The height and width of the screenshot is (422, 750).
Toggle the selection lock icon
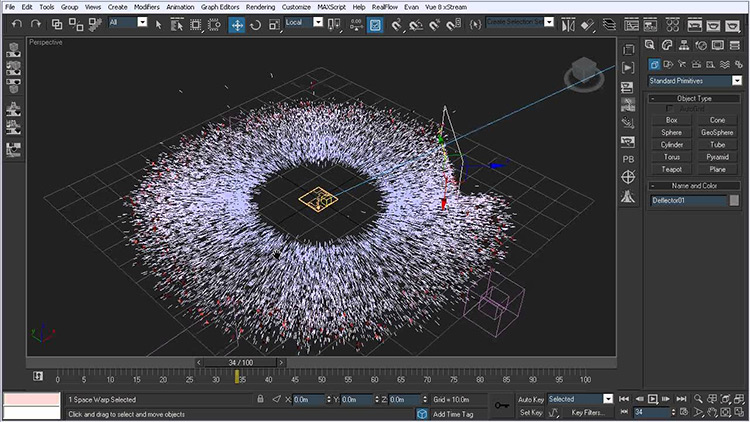coord(260,399)
